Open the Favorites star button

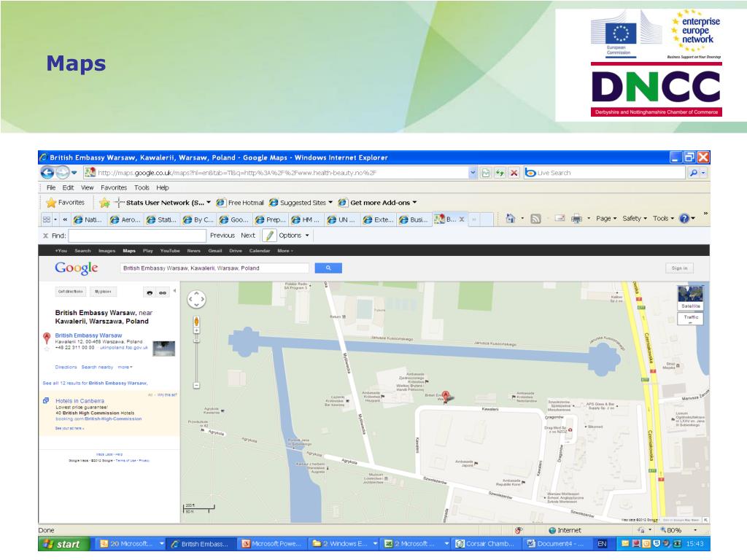pyautogui.click(x=65, y=203)
